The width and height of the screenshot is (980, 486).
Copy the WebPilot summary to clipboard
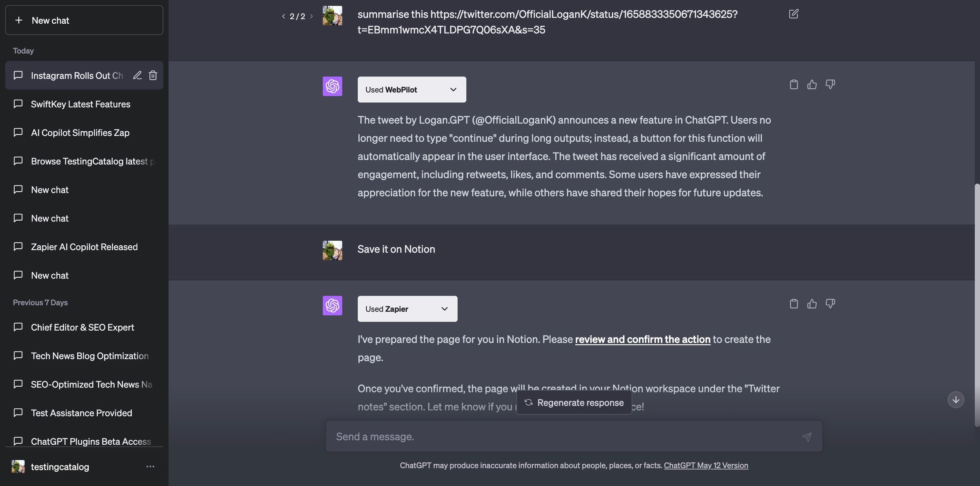coord(794,84)
